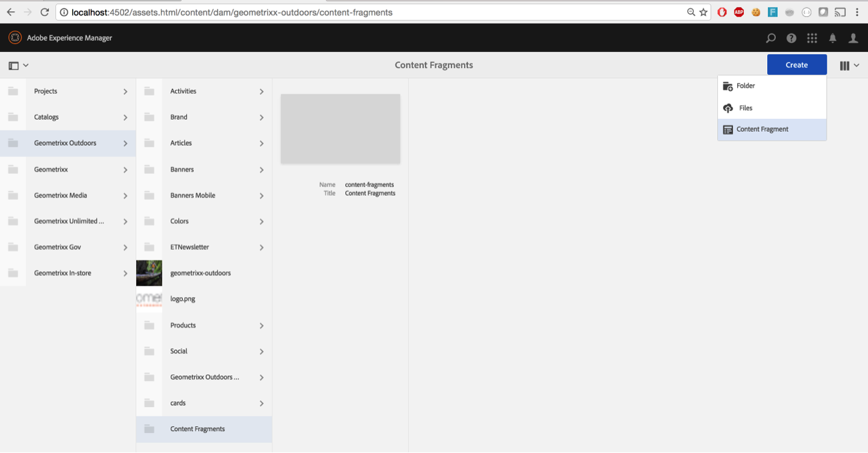Screen dimensions: 868x453
Task: Choose Files in the Create menu
Action: [x=745, y=108]
